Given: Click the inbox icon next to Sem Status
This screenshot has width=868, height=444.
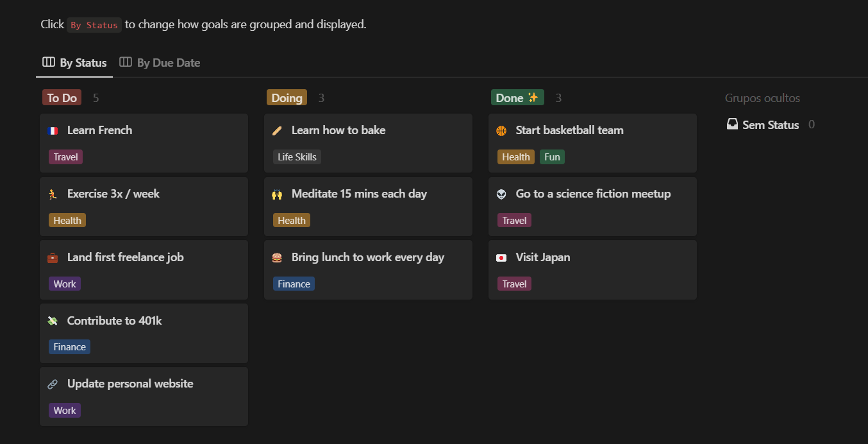Looking at the screenshot, I should pos(731,124).
